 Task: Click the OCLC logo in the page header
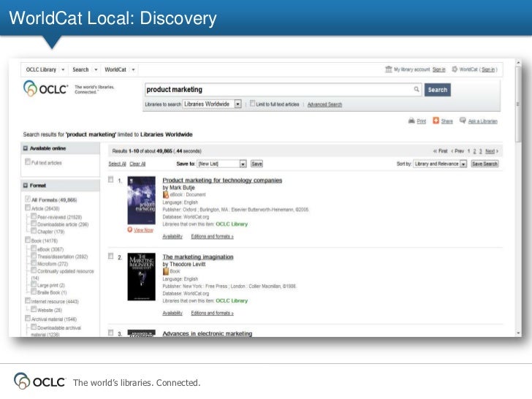(x=46, y=88)
